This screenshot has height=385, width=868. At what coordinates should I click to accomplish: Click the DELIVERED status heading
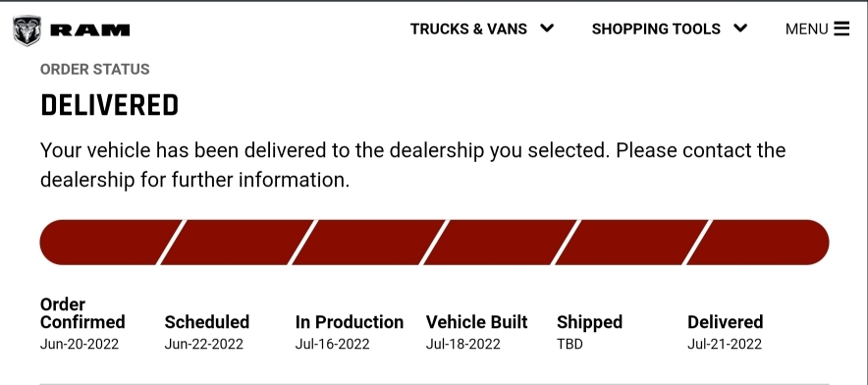(110, 105)
